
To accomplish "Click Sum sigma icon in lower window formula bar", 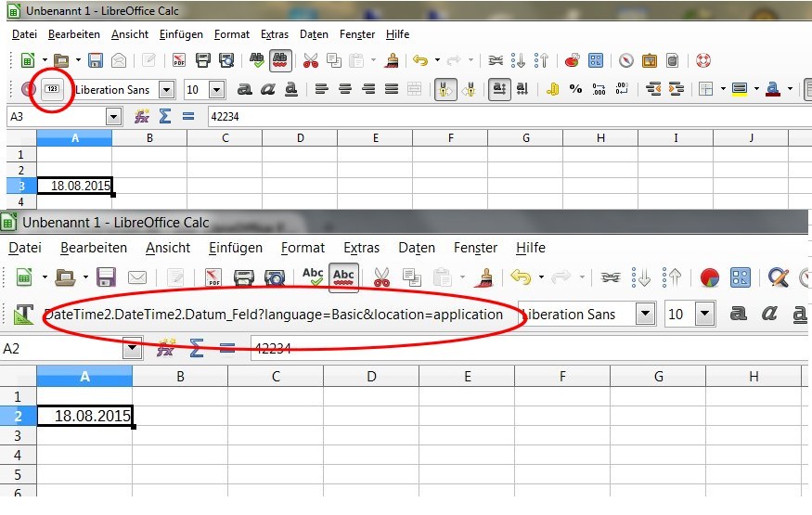I will 196,348.
